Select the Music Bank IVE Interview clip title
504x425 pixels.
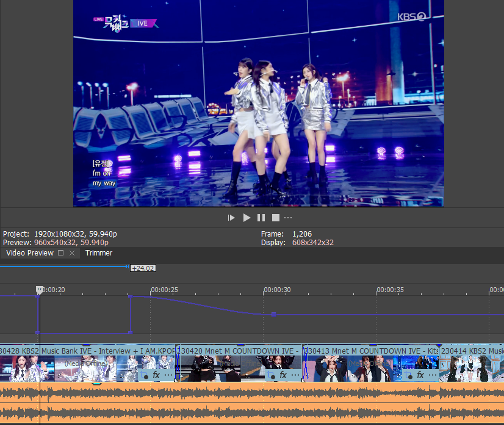(107, 351)
